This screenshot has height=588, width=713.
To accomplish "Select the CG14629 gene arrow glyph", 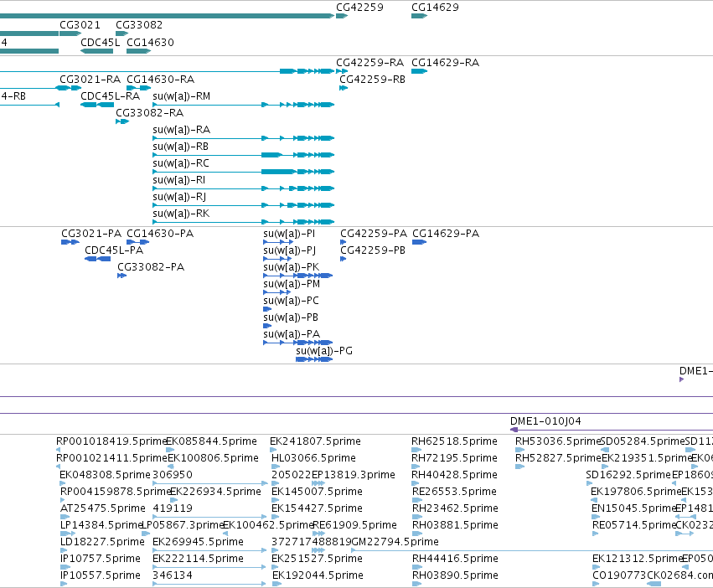I will tap(419, 16).
